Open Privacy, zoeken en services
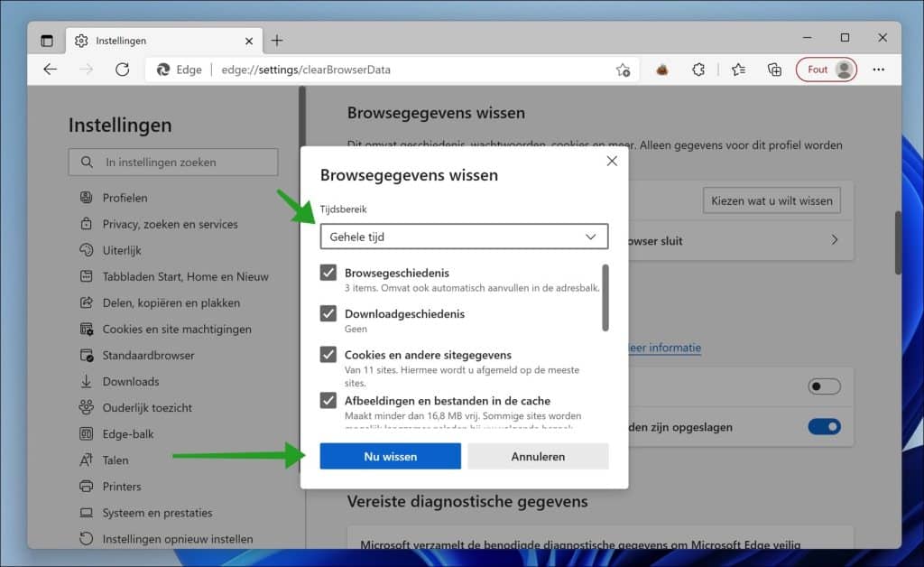 (x=171, y=224)
